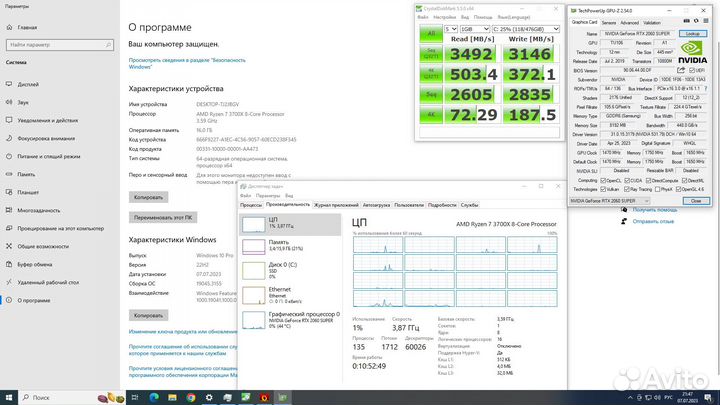Open the 1GiB test size dropdown
The image size is (720, 405).
475,29
